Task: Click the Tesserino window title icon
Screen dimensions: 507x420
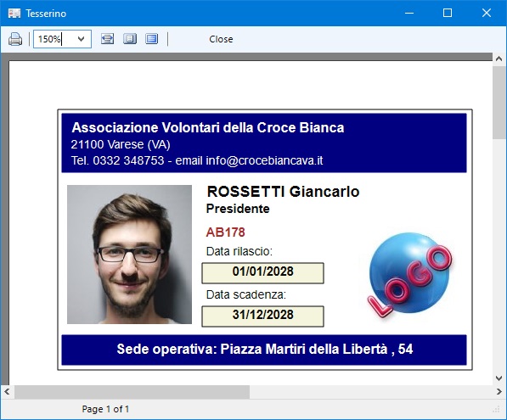Action: point(14,14)
